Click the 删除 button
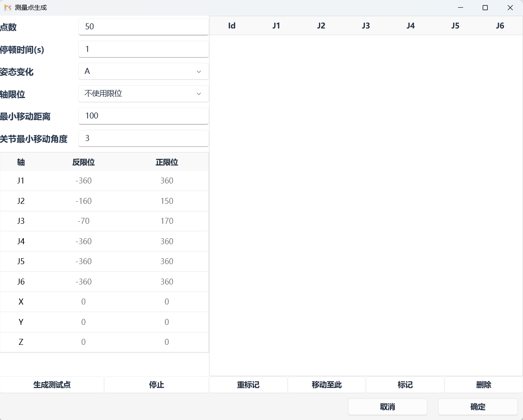Screen dimensions: 523x420 pyautogui.click(x=483, y=385)
